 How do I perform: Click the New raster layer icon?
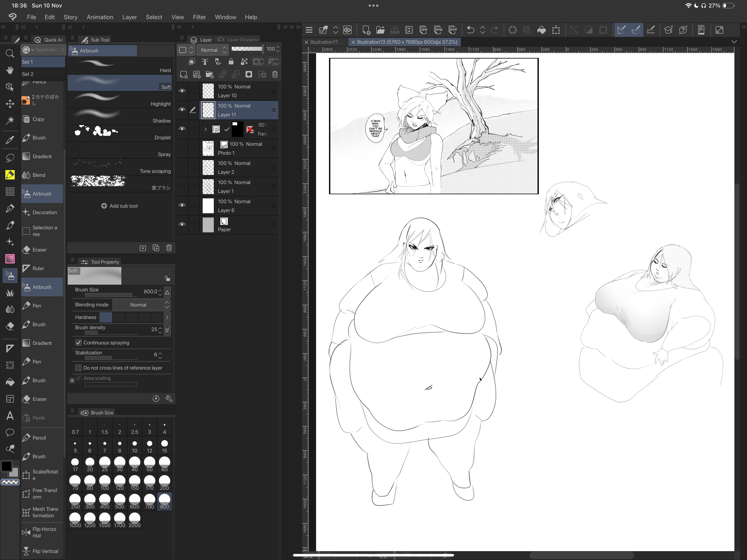point(184,74)
